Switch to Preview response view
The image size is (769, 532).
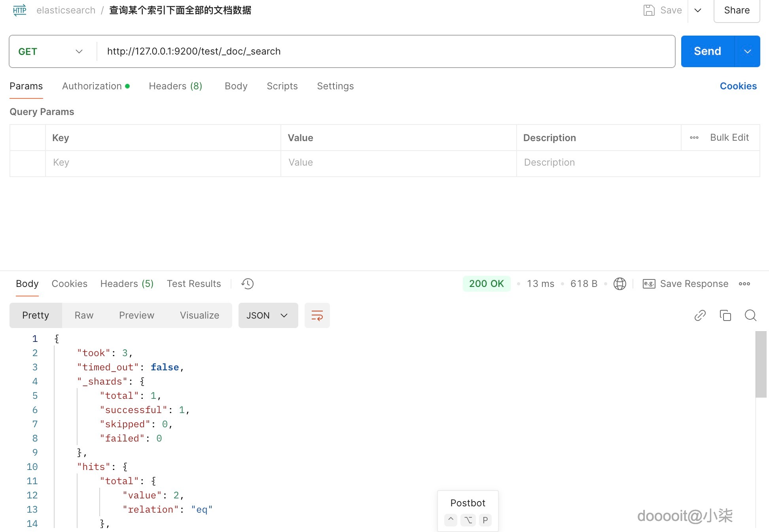click(x=136, y=315)
